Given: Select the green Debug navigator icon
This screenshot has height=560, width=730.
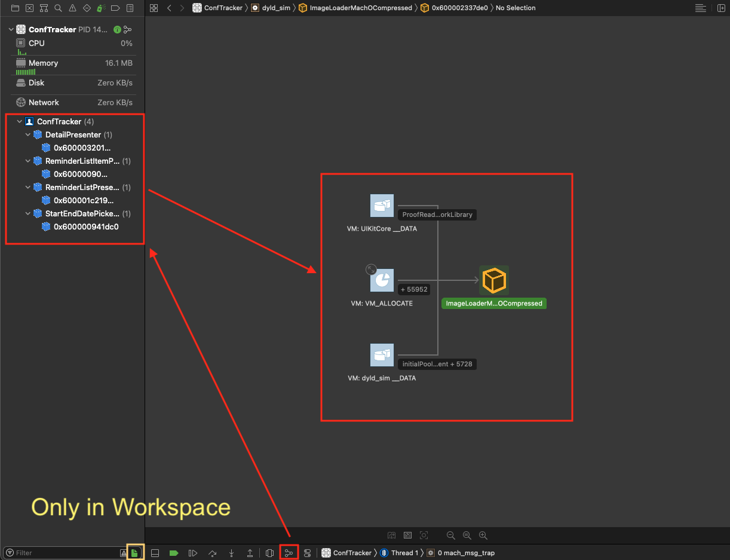Looking at the screenshot, I should tap(101, 8).
